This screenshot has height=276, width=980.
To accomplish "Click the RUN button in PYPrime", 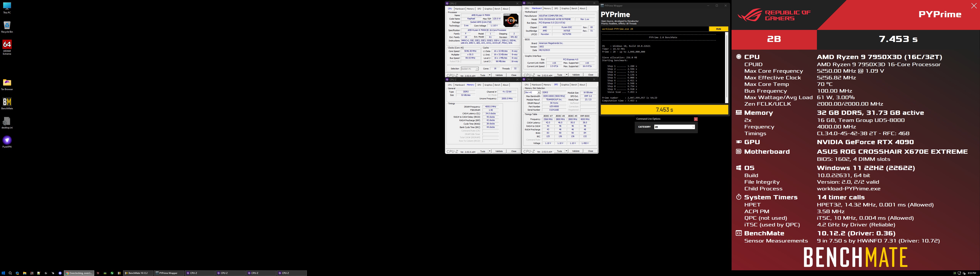I will [718, 29].
